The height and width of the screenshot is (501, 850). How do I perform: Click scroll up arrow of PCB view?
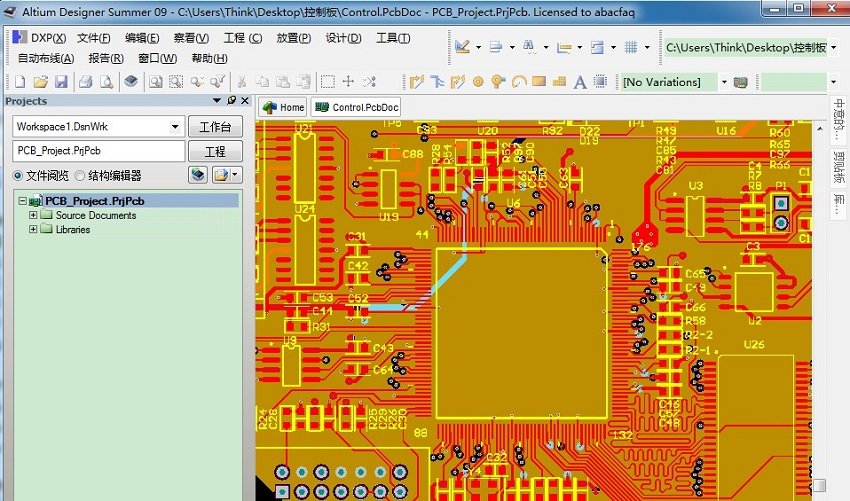[820, 129]
